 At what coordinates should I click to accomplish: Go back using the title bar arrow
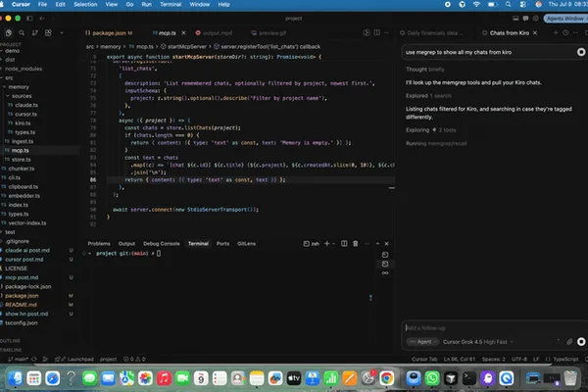pyautogui.click(x=41, y=18)
